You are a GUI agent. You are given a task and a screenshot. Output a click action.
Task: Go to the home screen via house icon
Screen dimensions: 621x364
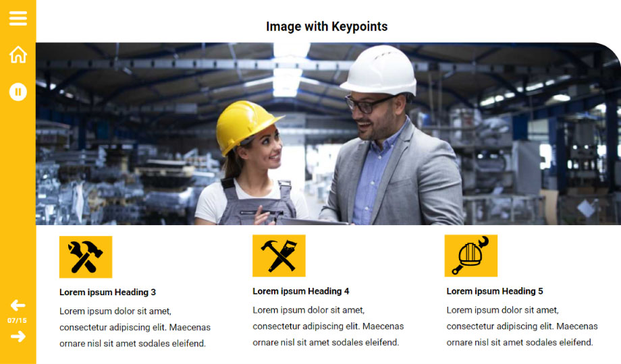click(18, 55)
